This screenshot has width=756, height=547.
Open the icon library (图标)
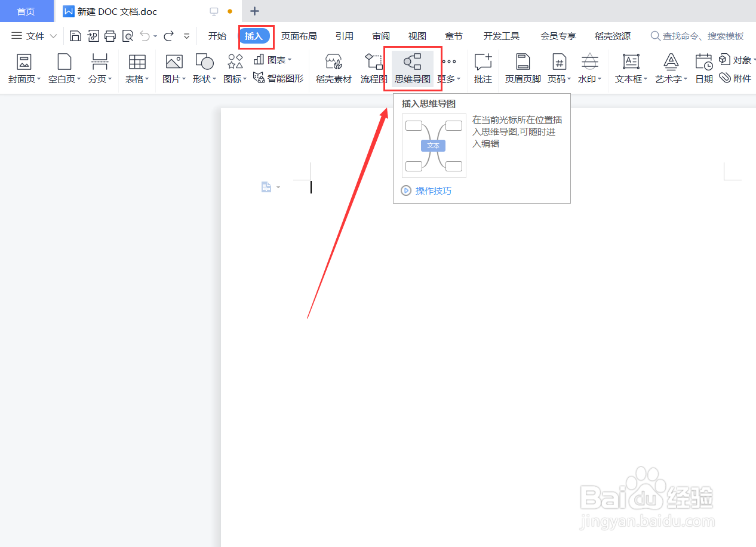235,69
